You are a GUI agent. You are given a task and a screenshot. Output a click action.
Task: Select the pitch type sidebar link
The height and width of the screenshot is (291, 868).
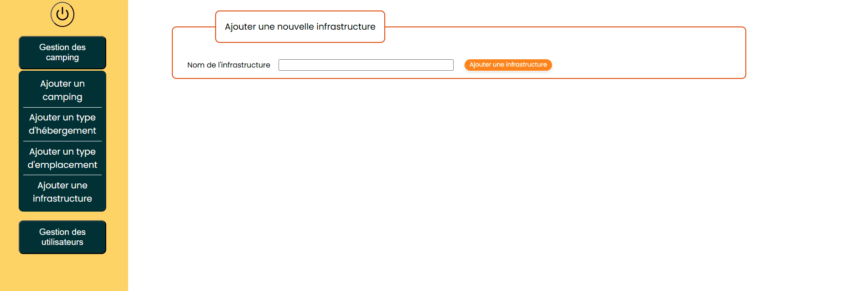(62, 158)
